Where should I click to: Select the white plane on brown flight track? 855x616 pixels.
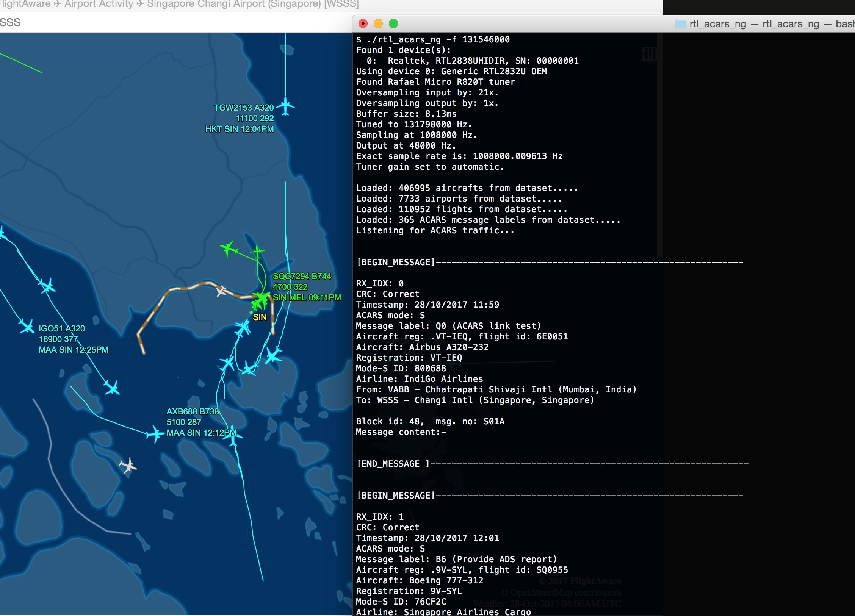[221, 291]
